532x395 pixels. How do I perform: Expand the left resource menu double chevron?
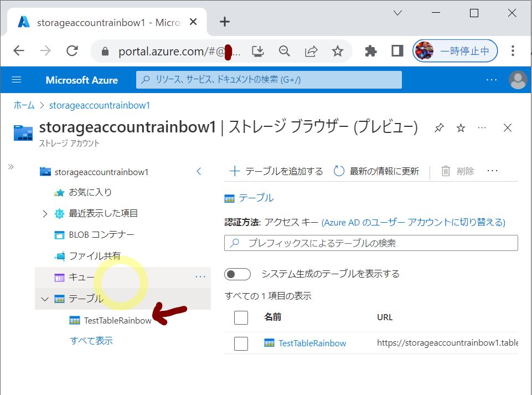(11, 166)
